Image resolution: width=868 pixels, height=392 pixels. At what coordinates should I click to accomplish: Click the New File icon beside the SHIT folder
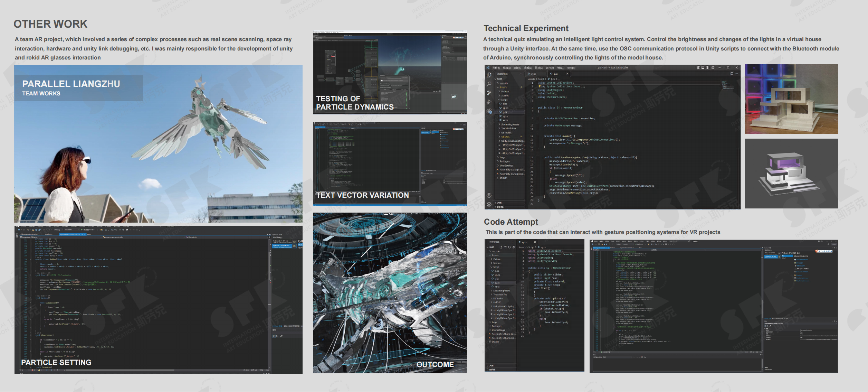[x=501, y=247]
